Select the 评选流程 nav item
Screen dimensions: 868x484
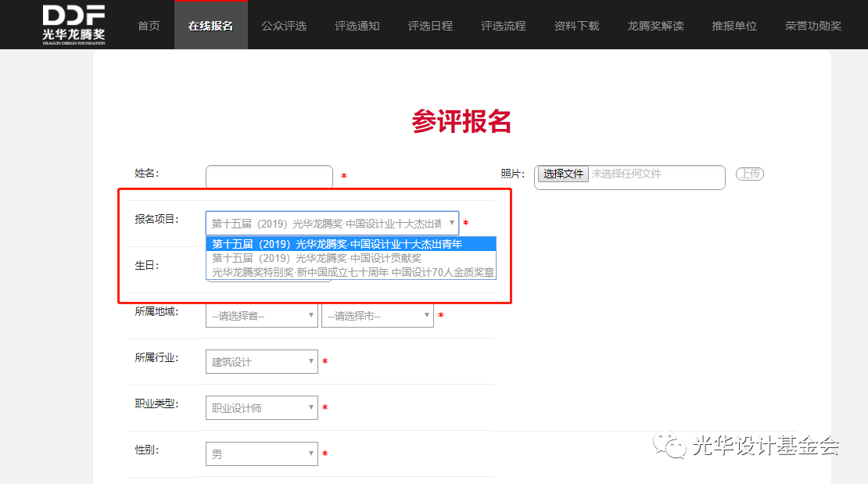coord(503,26)
